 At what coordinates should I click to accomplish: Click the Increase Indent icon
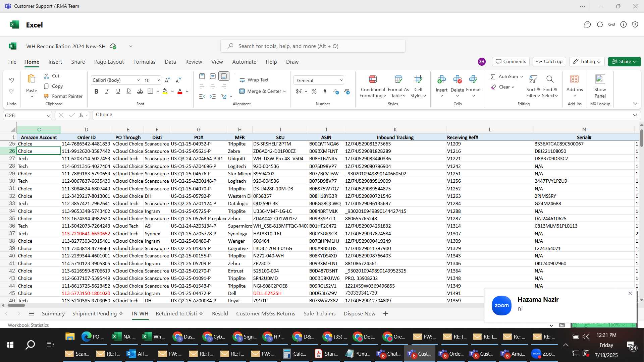tap(213, 97)
